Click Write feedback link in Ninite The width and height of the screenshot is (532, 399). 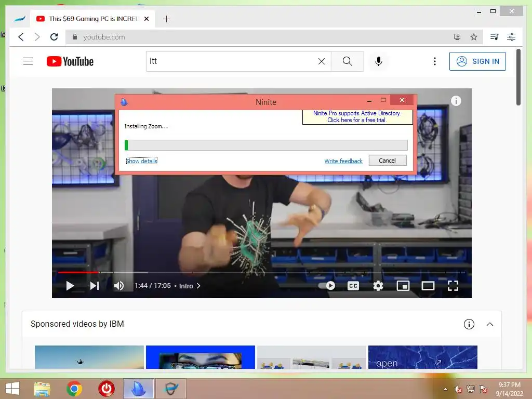343,161
